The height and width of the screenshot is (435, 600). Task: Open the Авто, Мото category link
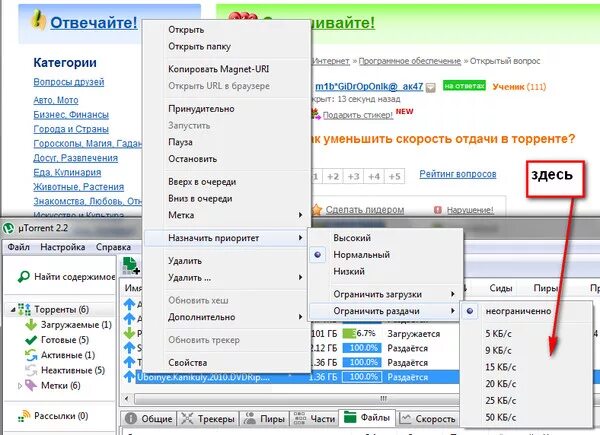56,100
